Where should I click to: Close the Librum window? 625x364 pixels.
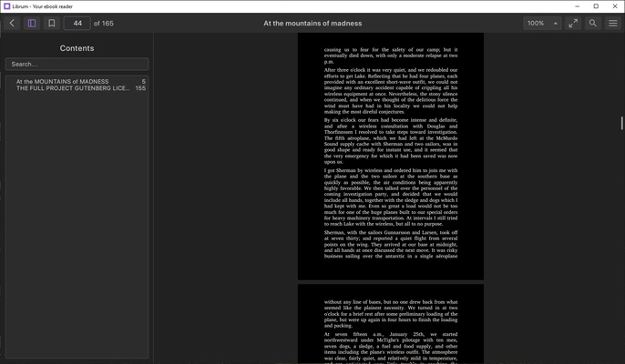[615, 6]
